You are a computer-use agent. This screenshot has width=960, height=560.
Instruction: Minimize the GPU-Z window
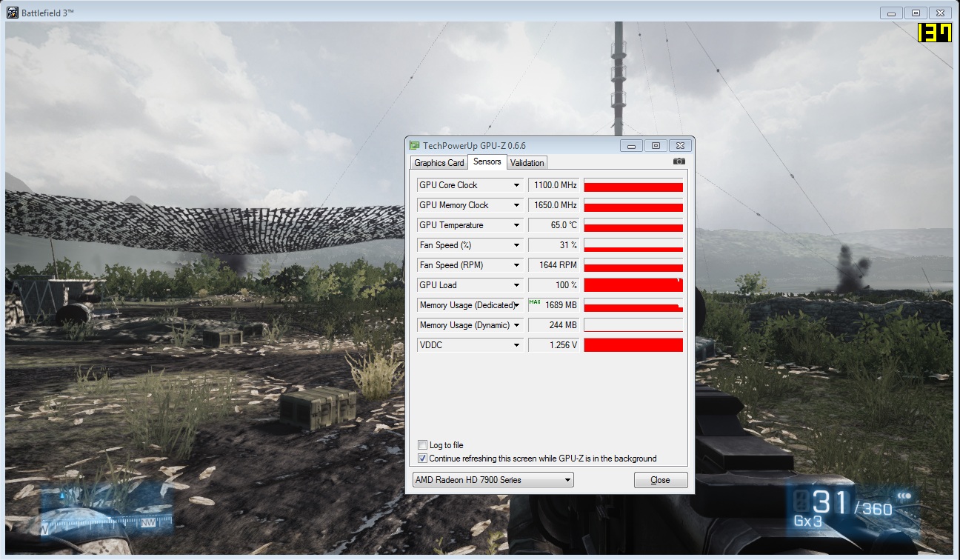(x=631, y=145)
